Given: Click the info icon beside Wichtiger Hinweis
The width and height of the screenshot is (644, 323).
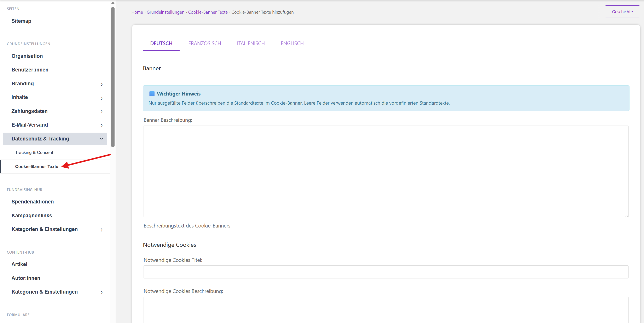Looking at the screenshot, I should point(152,94).
